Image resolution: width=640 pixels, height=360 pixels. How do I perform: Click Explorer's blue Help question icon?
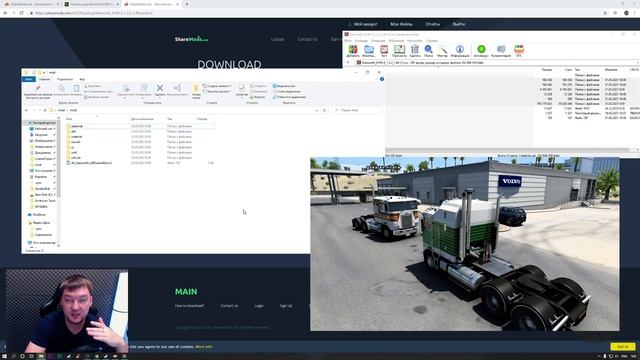[x=382, y=79]
